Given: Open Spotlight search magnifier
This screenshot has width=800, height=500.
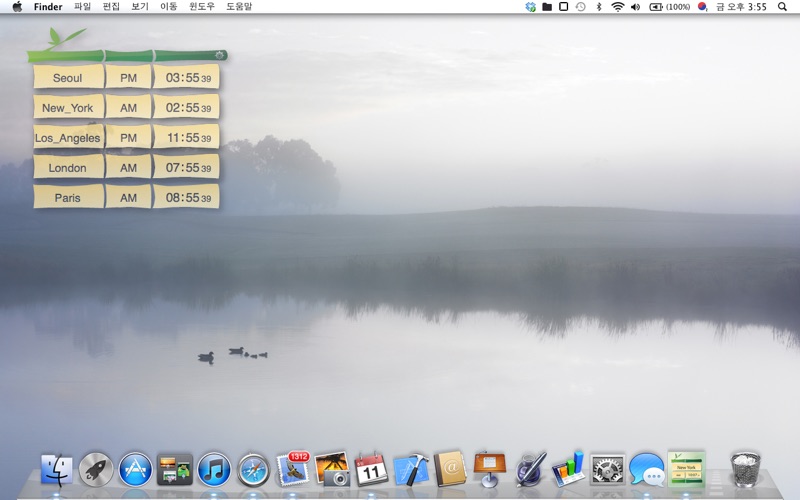Looking at the screenshot, I should tap(782, 7).
